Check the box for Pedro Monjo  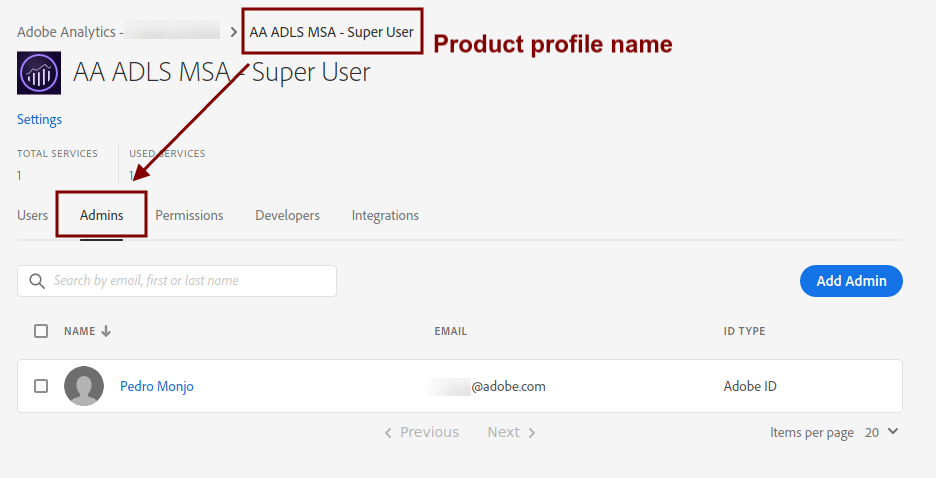click(x=41, y=386)
